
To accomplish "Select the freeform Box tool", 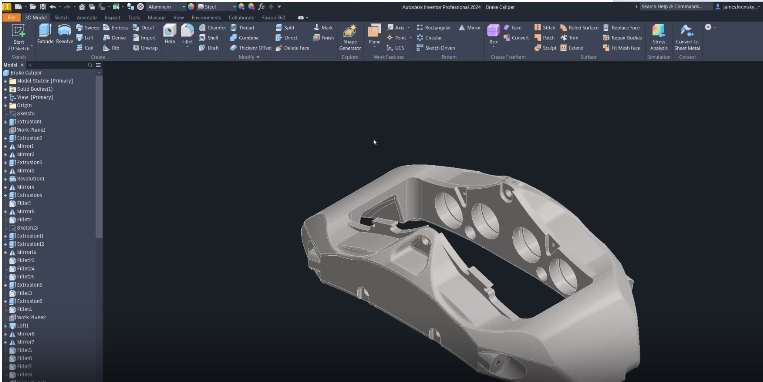I will [493, 34].
